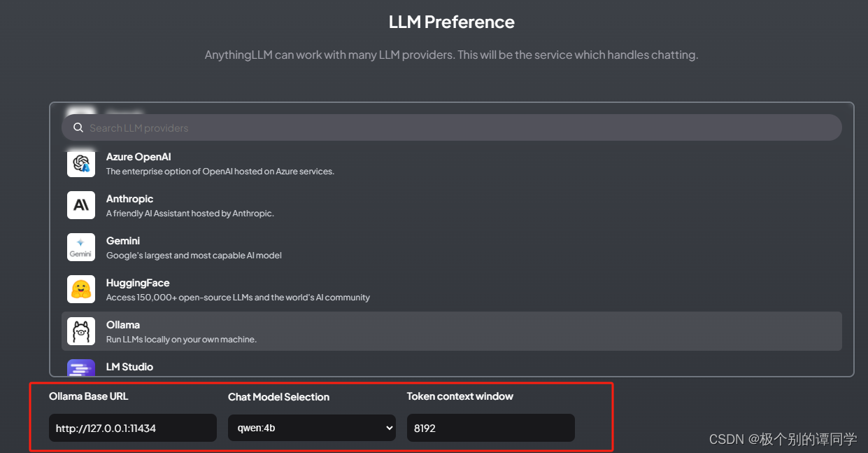
Task: Select the Ollama provider name
Action: (x=123, y=325)
